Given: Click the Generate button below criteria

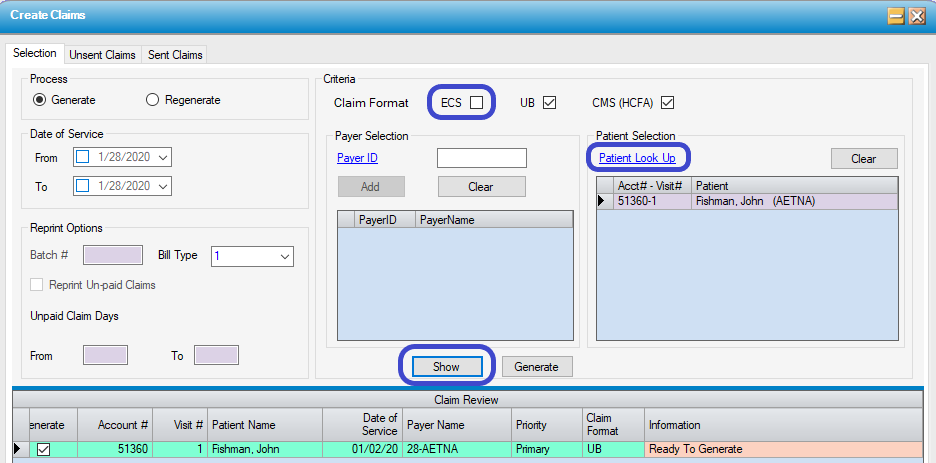Looking at the screenshot, I should point(536,367).
